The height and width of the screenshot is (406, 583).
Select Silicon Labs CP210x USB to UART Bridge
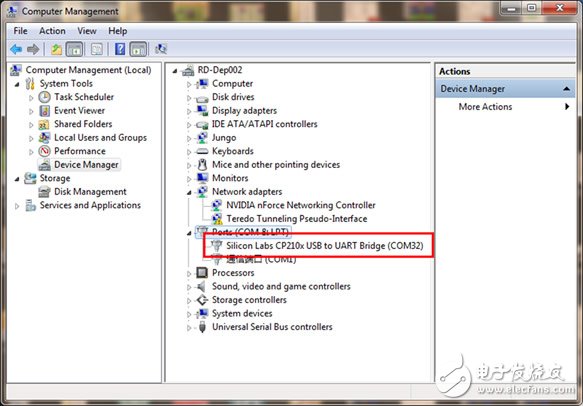tap(325, 246)
